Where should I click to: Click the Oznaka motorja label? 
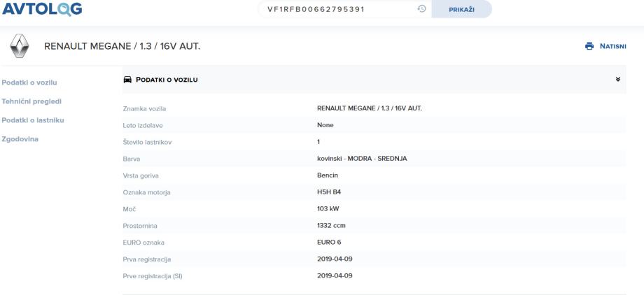[146, 192]
